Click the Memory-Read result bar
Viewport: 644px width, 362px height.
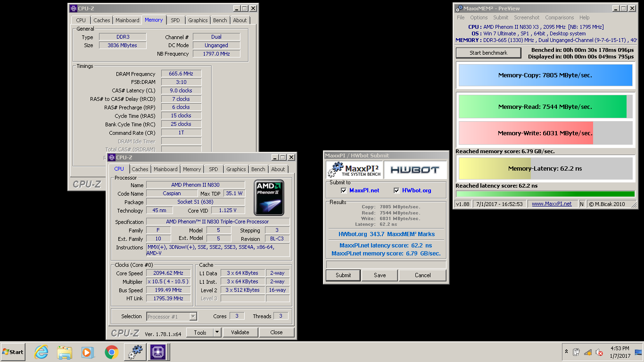pyautogui.click(x=545, y=107)
